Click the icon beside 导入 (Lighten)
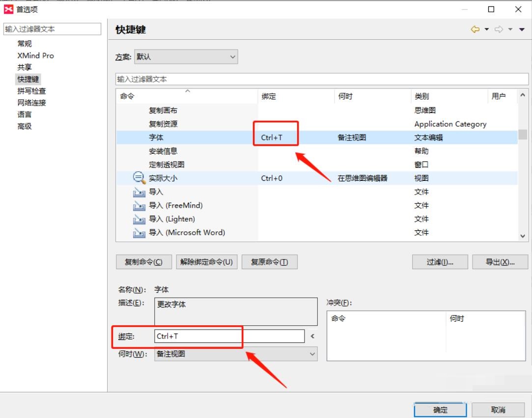This screenshot has height=418, width=532. 139,219
